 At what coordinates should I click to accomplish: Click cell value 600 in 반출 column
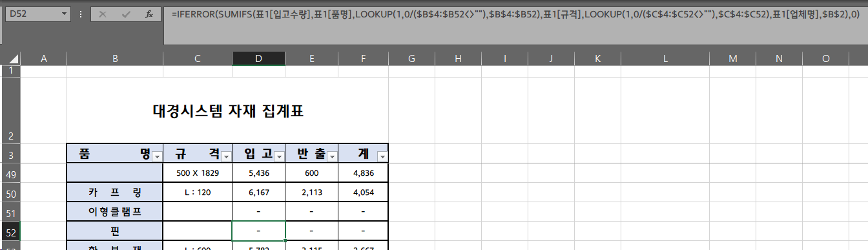311,173
